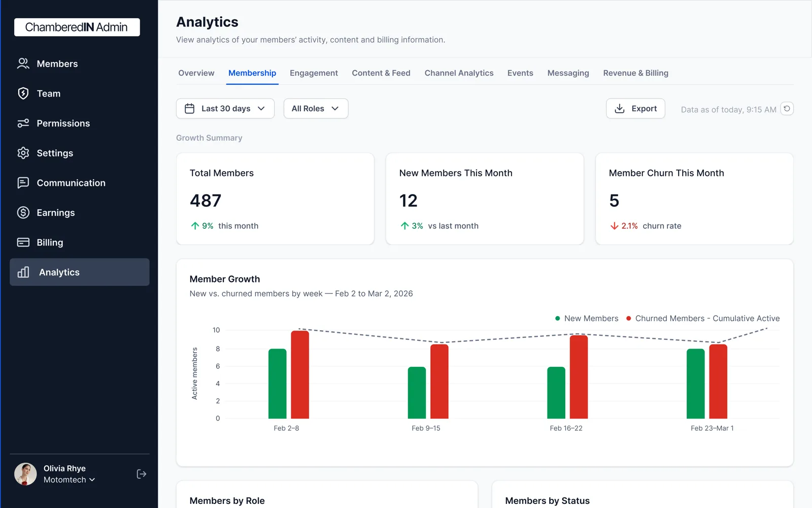This screenshot has width=812, height=508.
Task: Click the Team shield icon
Action: tap(23, 93)
